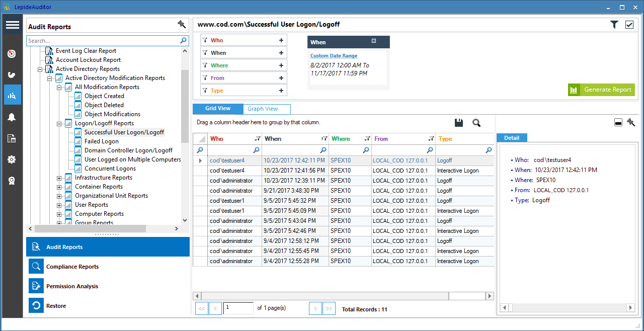The image size is (644, 331).
Task: Open grid search with the magnifier icon
Action: pyautogui.click(x=476, y=123)
